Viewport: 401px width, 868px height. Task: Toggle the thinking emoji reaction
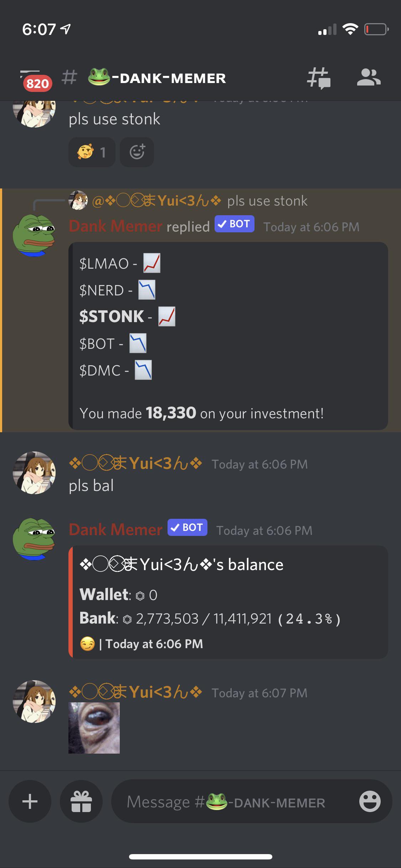click(x=92, y=152)
